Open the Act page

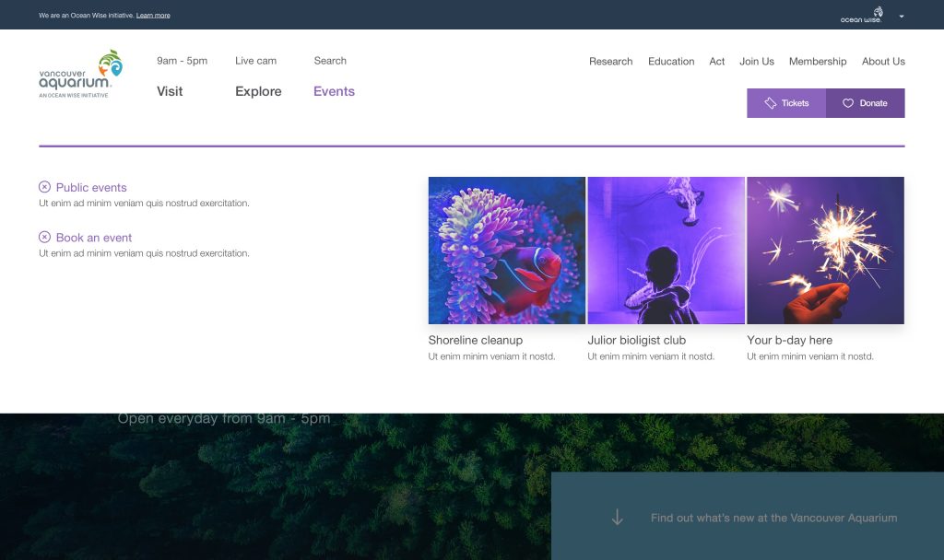717,62
